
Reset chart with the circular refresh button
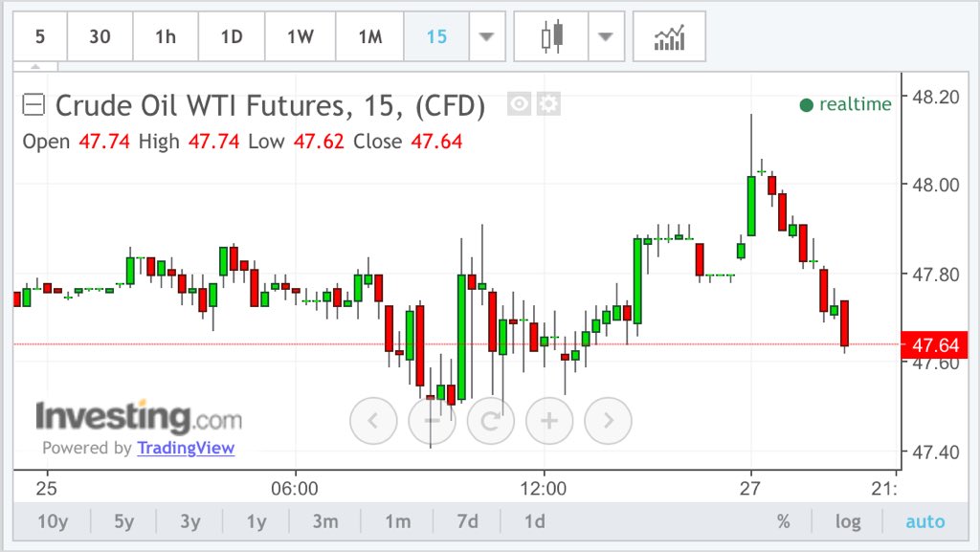pyautogui.click(x=491, y=421)
